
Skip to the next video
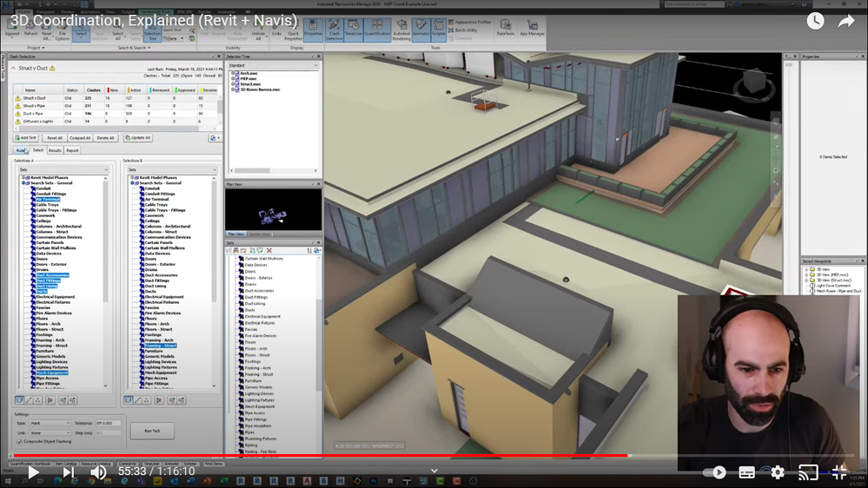pyautogui.click(x=68, y=472)
